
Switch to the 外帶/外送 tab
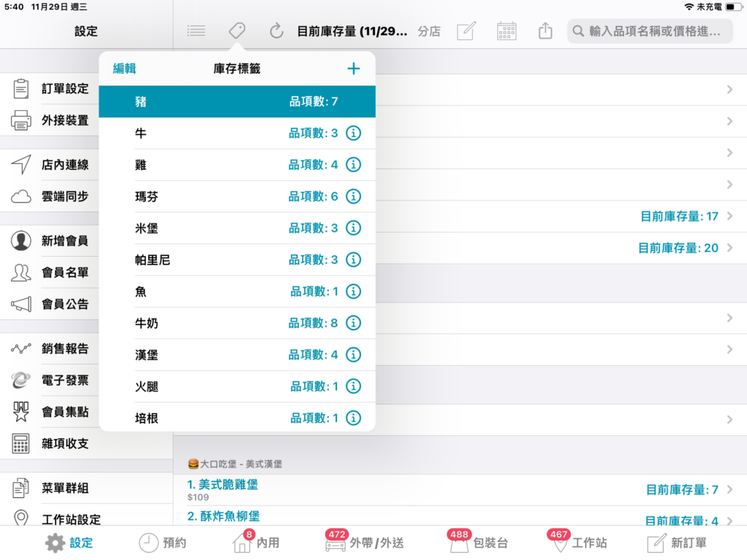365,542
